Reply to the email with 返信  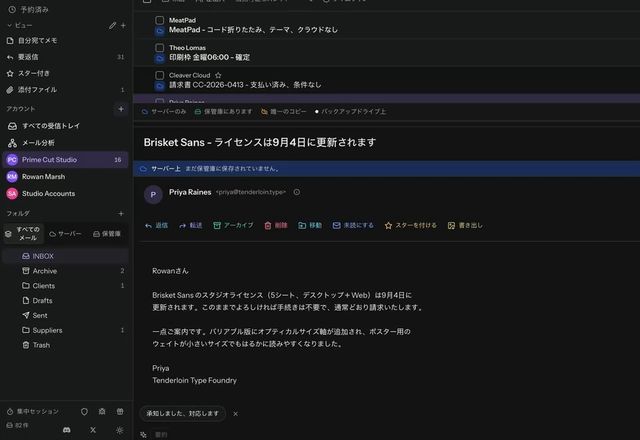coord(157,225)
